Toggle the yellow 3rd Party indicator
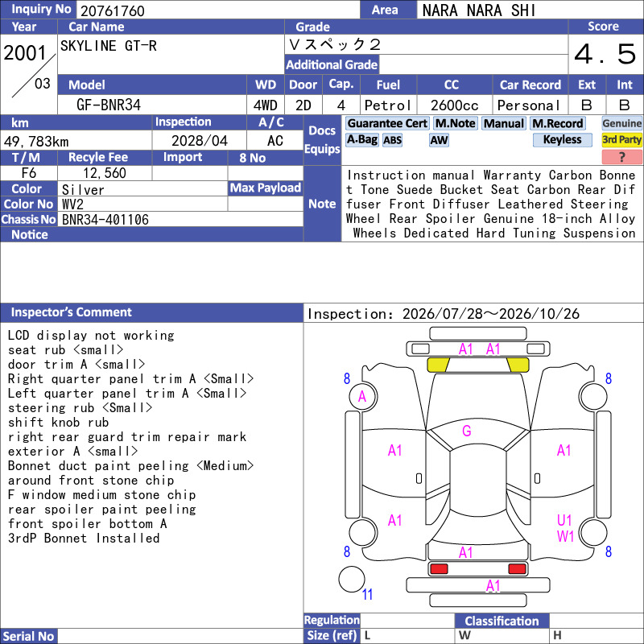The height and width of the screenshot is (644, 644). coord(621,139)
